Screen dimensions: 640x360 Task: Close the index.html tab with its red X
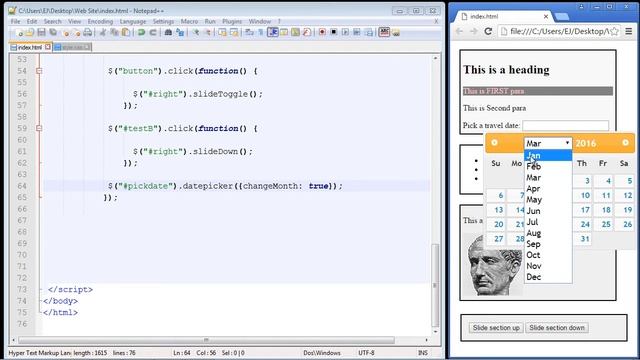pyautogui.click(x=48, y=47)
